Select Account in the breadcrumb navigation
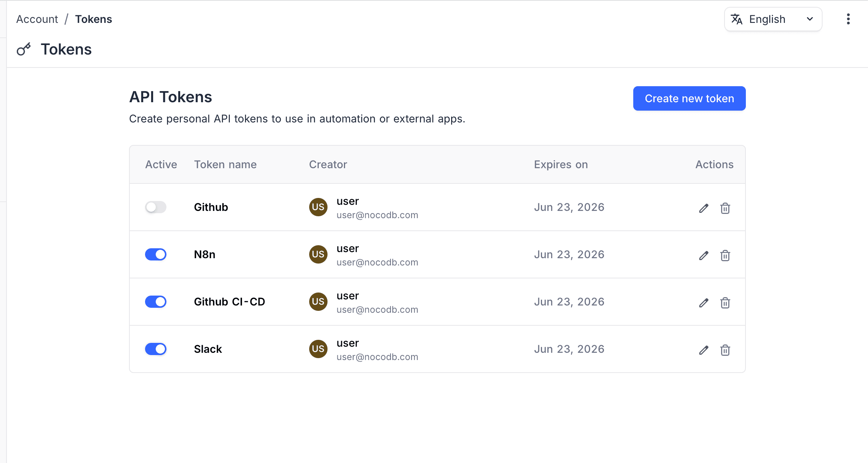The image size is (868, 463). coord(37,19)
